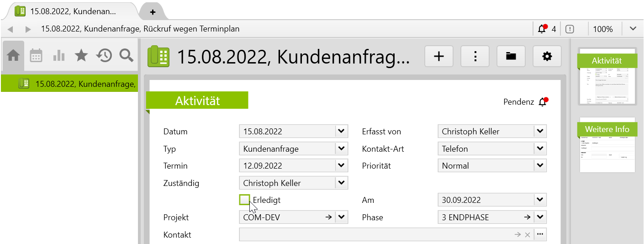Open the home view icon
Viewport: 644px width, 244px height.
tap(13, 56)
